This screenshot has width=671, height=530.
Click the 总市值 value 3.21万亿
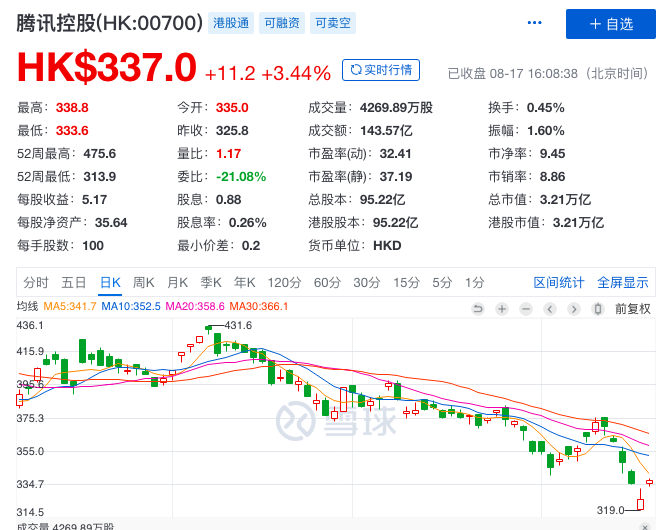[x=565, y=200]
